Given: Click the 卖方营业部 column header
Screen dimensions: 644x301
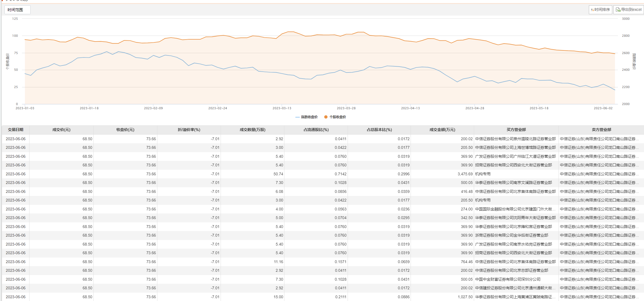Looking at the screenshot, I should (601, 130).
